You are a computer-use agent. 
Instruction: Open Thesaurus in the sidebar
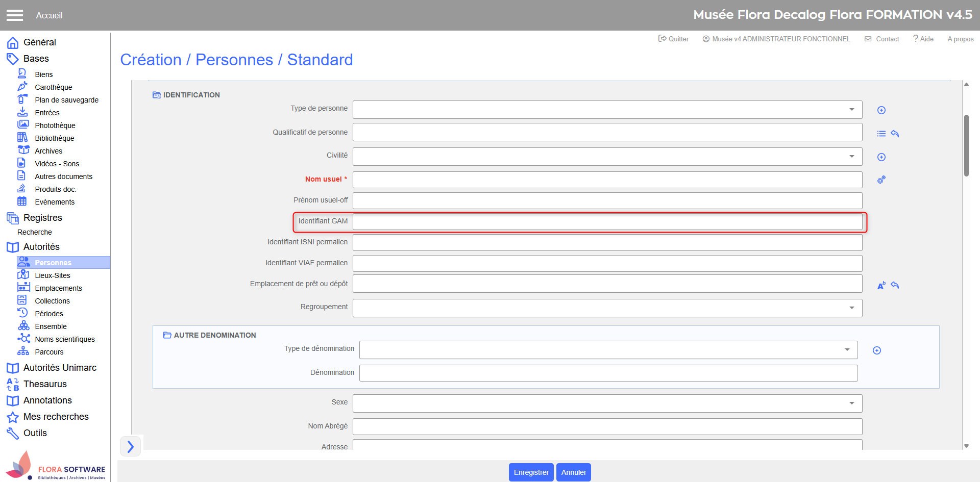[x=45, y=384]
